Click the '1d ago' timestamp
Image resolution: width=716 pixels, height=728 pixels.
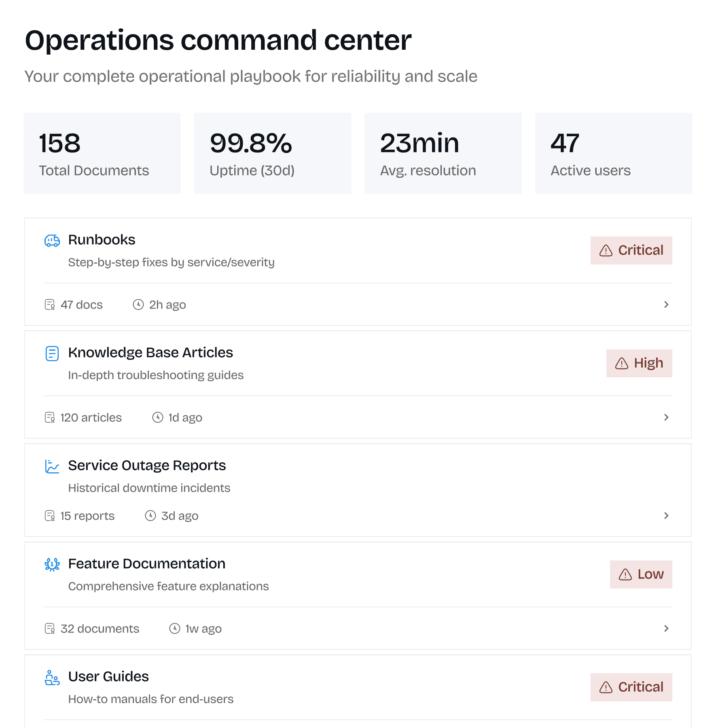[185, 418]
